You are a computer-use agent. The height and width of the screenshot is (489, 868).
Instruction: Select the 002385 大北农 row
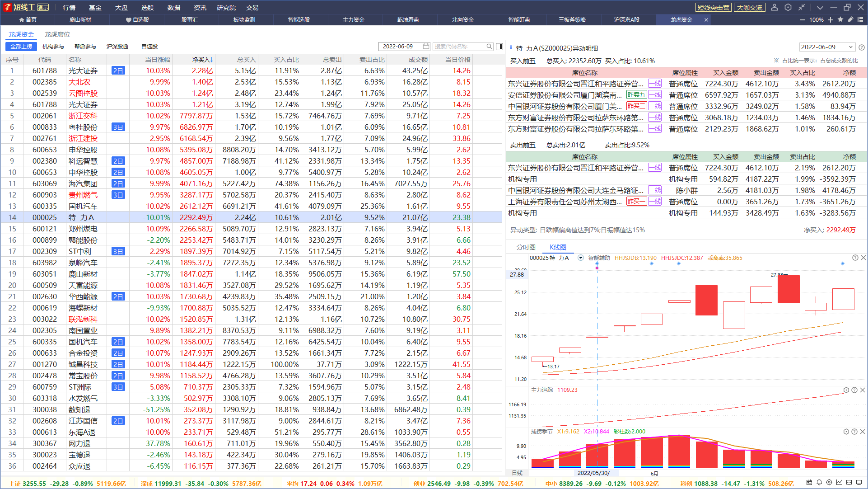click(251, 82)
